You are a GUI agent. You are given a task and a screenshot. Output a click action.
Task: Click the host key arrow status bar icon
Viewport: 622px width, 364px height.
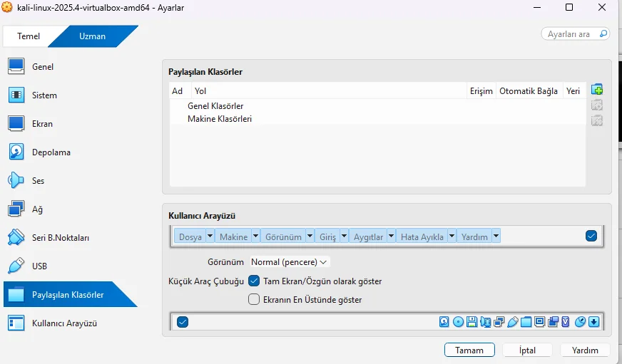pyautogui.click(x=594, y=322)
